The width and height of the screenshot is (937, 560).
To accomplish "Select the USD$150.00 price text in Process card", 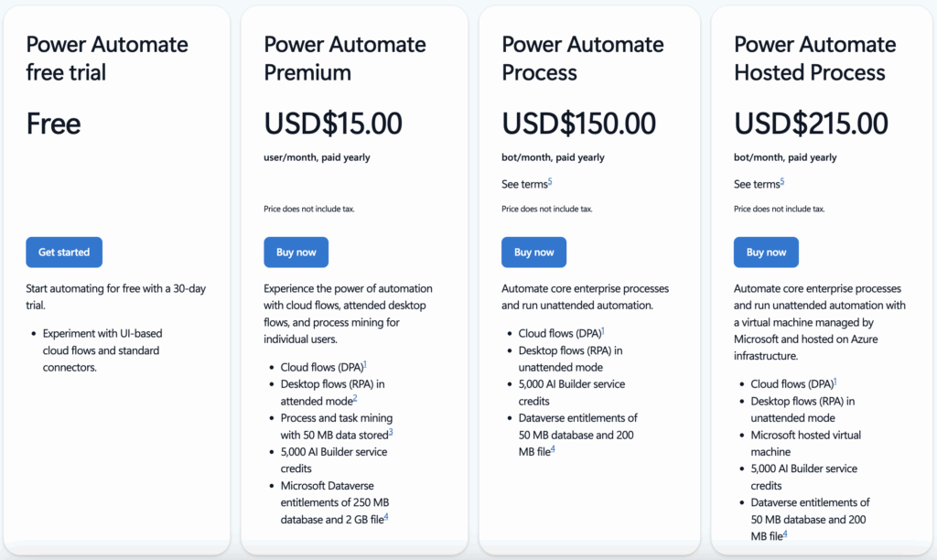I will [578, 124].
